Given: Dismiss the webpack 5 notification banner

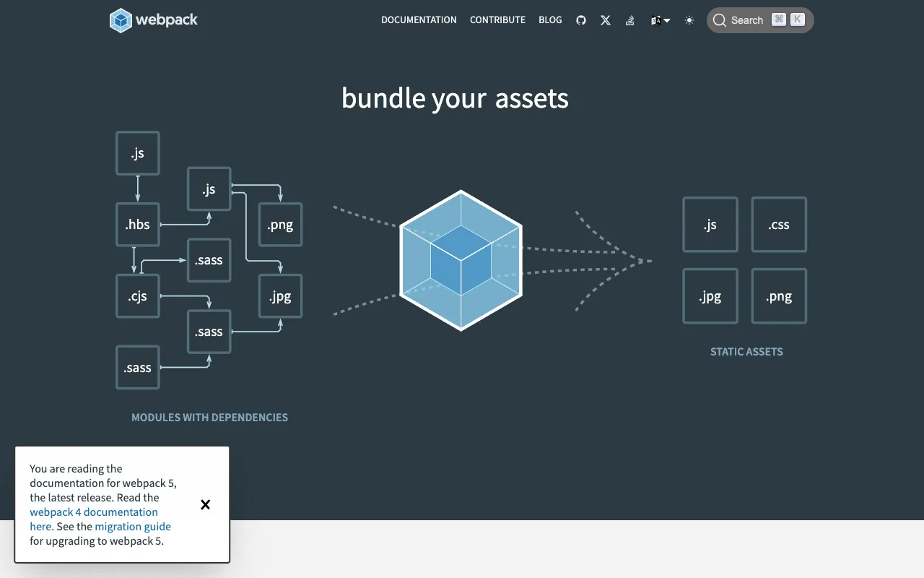Looking at the screenshot, I should coord(205,504).
